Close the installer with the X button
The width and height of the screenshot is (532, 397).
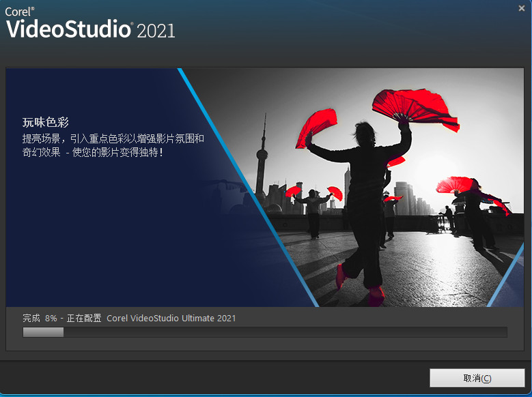click(x=522, y=8)
